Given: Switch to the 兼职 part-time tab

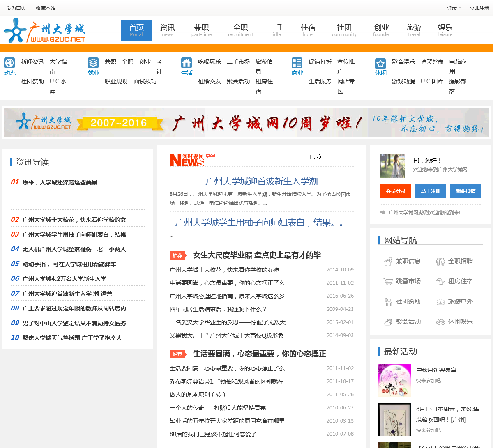Looking at the screenshot, I should tap(201, 30).
